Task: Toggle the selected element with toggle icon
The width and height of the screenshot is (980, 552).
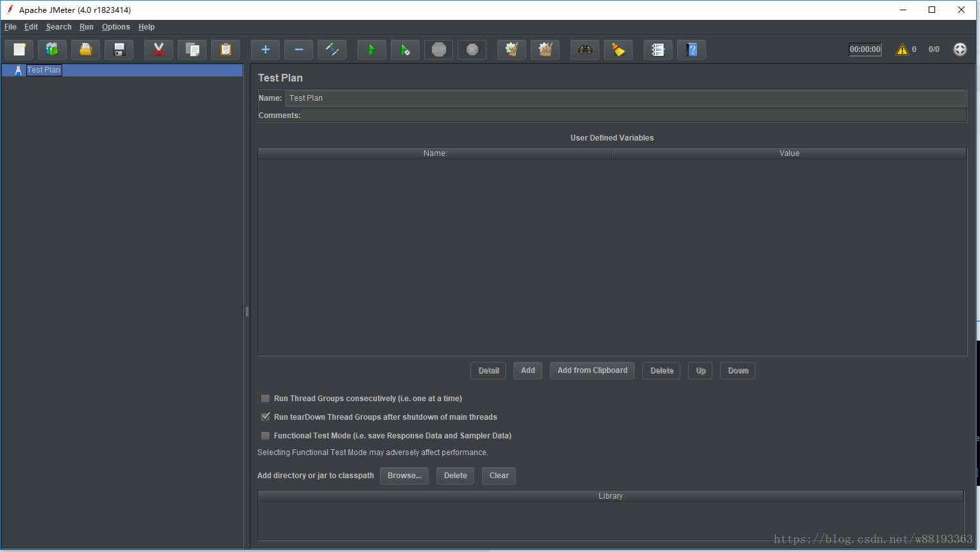Action: tap(332, 49)
